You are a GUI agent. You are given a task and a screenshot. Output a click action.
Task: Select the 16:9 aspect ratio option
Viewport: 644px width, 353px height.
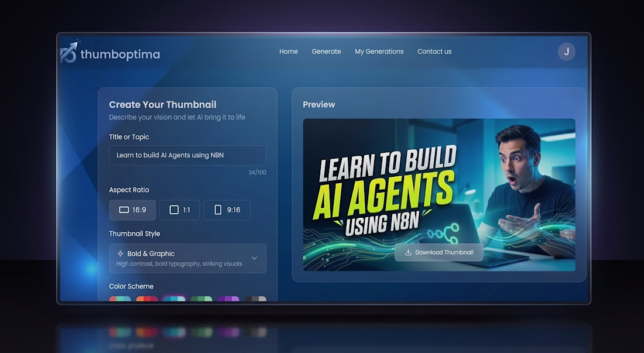(132, 210)
